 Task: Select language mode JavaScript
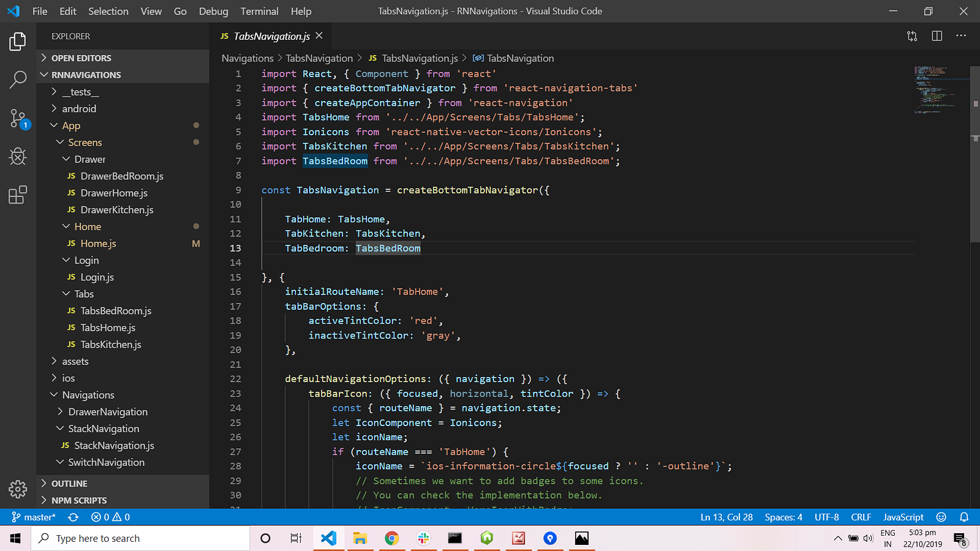903,517
